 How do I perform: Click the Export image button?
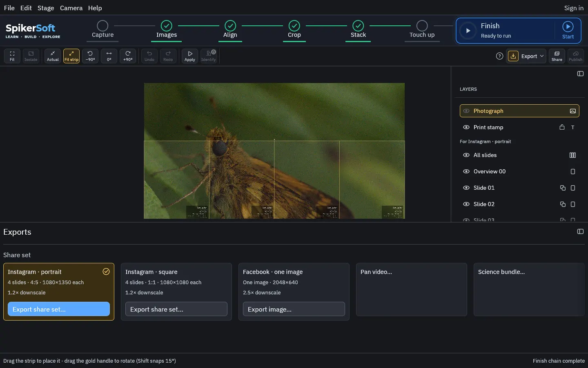pos(294,309)
